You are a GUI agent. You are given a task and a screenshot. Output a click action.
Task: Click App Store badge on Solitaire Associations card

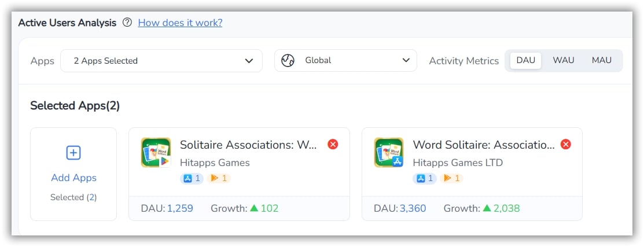click(192, 178)
